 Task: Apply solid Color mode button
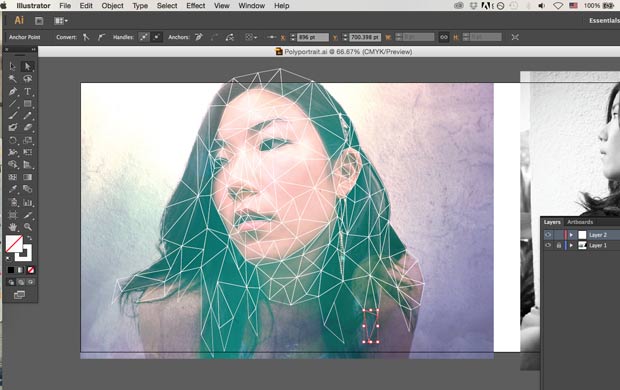(11, 270)
